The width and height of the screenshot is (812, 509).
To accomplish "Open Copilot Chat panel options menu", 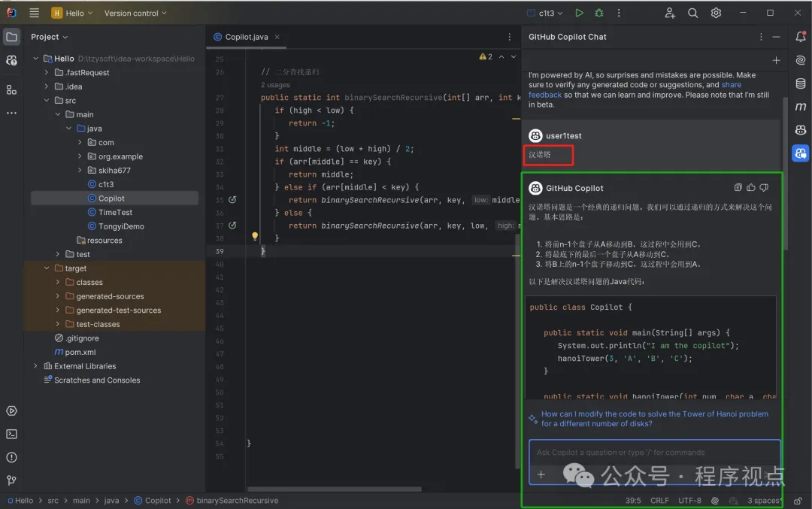I will point(761,37).
